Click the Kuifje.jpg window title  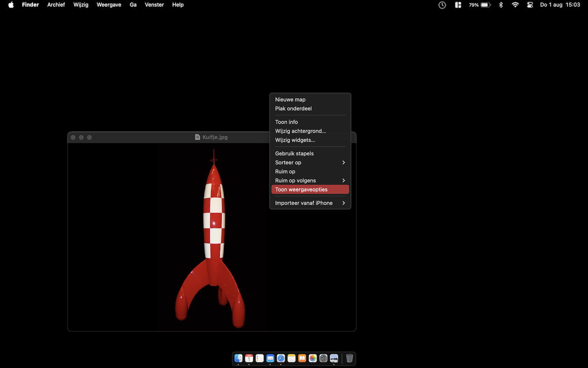click(215, 137)
